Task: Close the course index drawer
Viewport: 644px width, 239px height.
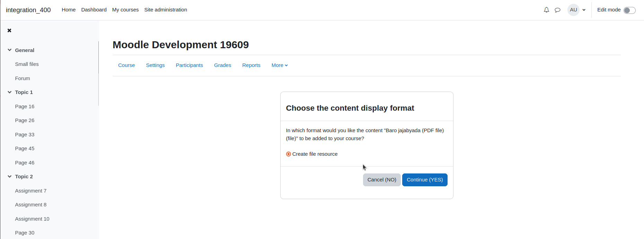Action: tap(9, 31)
